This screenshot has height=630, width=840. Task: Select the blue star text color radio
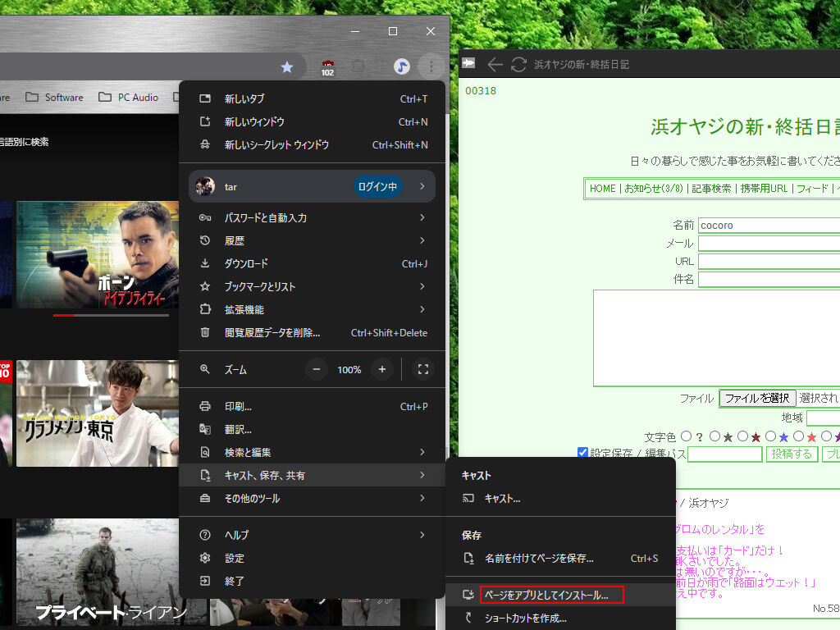pyautogui.click(x=770, y=436)
